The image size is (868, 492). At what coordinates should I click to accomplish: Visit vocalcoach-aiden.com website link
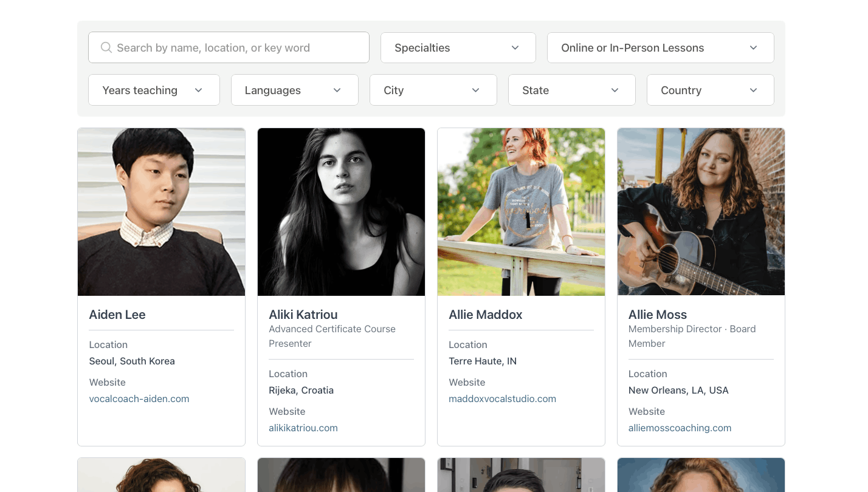tap(139, 399)
